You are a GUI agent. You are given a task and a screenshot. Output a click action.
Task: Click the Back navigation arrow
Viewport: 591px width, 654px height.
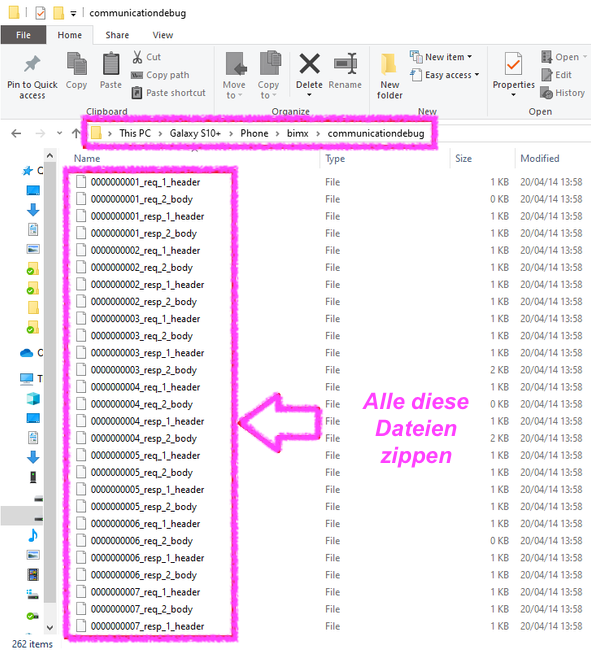pos(16,133)
